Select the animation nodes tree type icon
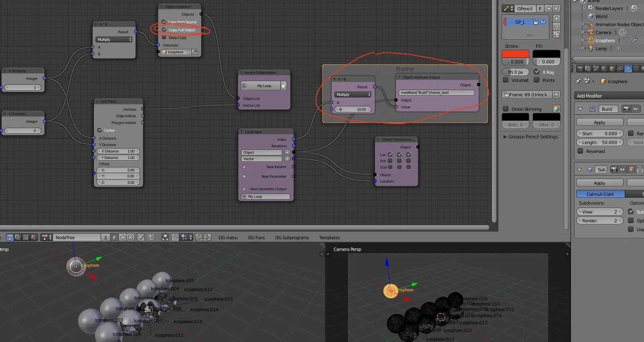The width and height of the screenshot is (644, 342). pos(10,237)
